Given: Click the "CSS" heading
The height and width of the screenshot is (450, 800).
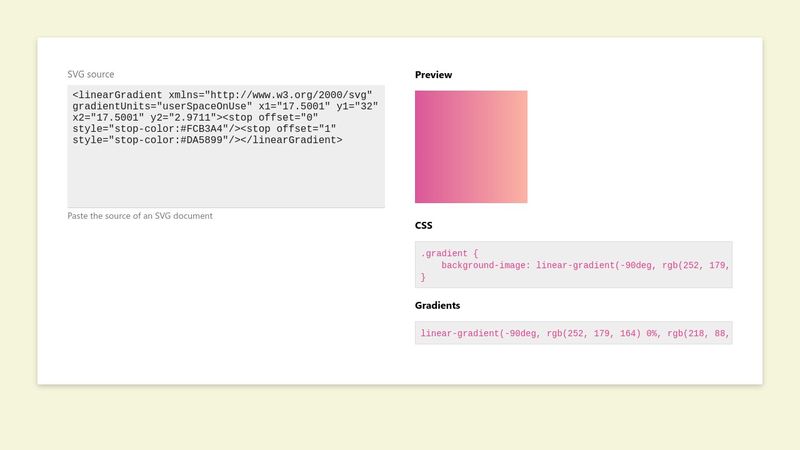Looking at the screenshot, I should [423, 226].
